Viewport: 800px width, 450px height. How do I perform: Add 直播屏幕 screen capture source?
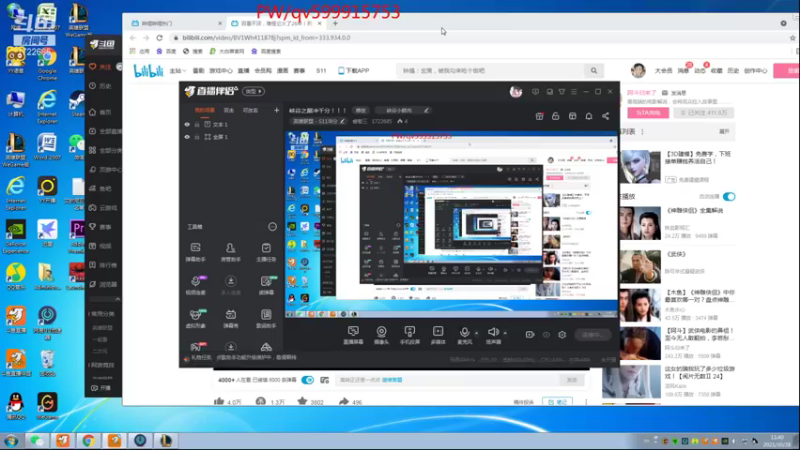[x=353, y=335]
